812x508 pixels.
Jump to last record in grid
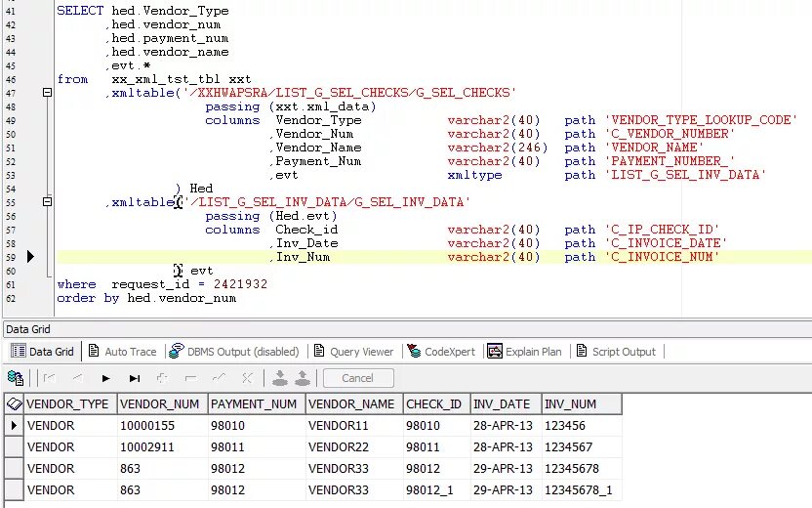click(134, 378)
